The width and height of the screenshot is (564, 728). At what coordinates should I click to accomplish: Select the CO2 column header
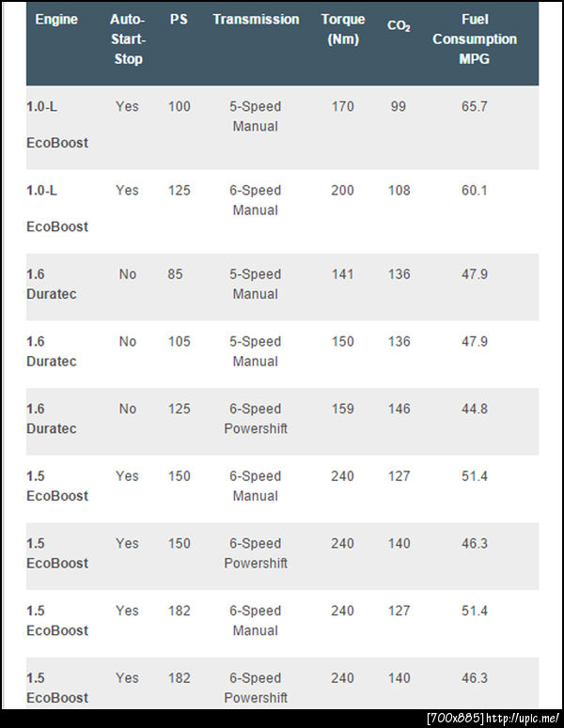click(x=399, y=24)
